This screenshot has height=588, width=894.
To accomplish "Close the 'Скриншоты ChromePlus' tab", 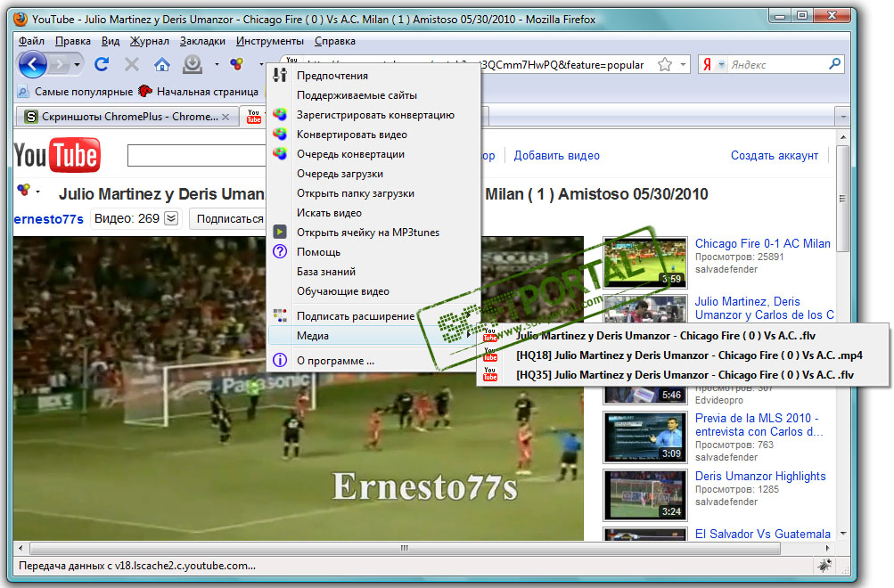I will pyautogui.click(x=226, y=117).
